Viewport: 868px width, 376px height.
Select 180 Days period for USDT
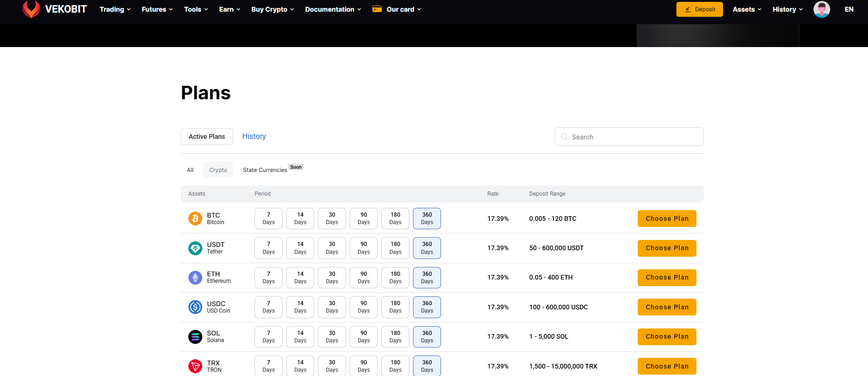[x=395, y=248]
